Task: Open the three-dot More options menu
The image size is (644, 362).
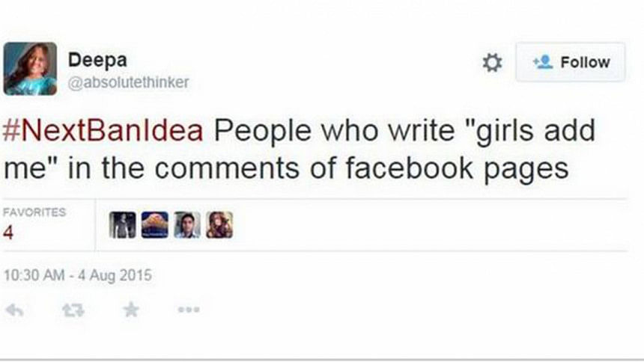Action: coord(189,310)
